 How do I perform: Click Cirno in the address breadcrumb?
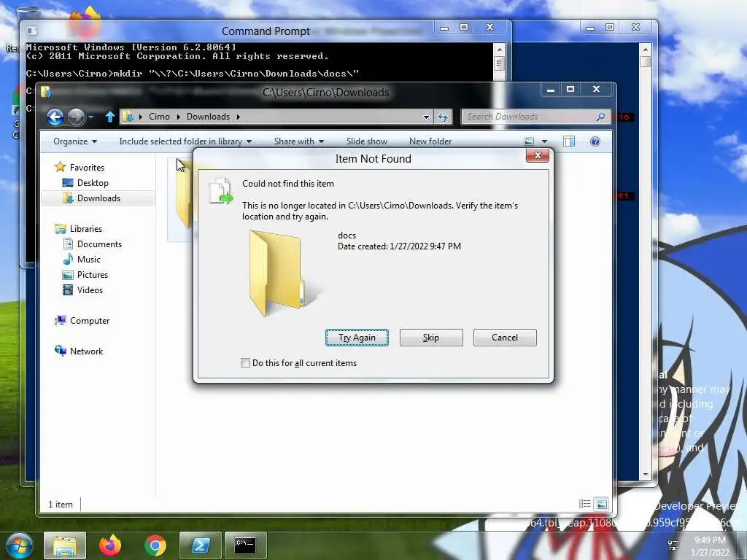tap(159, 117)
